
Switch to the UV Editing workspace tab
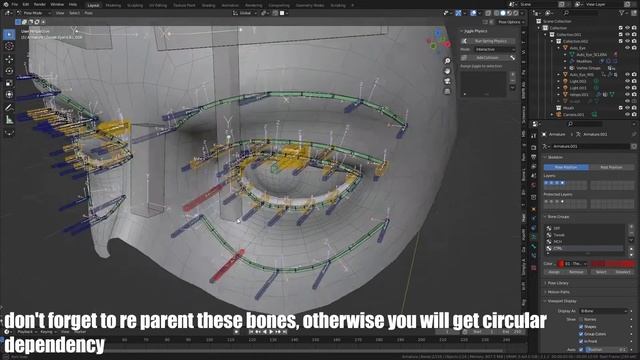pos(158,5)
